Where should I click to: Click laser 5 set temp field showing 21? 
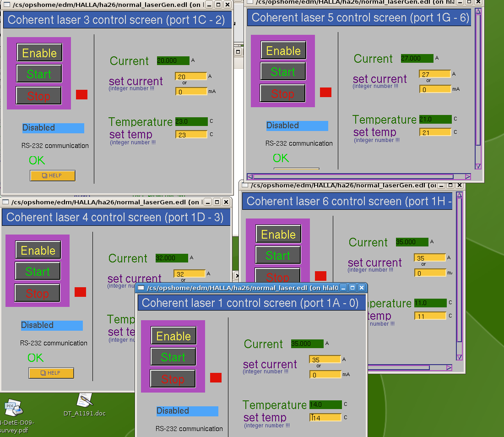435,132
